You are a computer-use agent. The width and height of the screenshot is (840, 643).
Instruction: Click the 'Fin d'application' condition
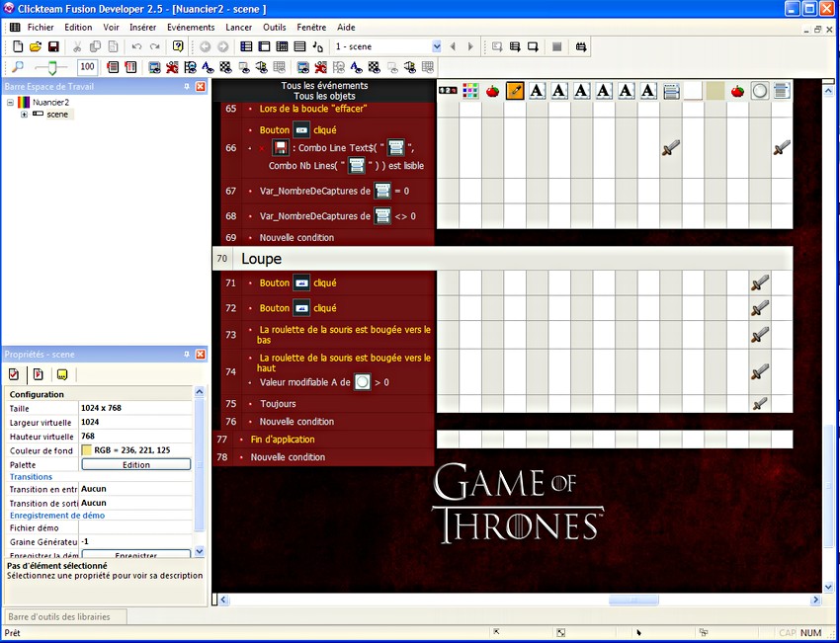(x=283, y=440)
